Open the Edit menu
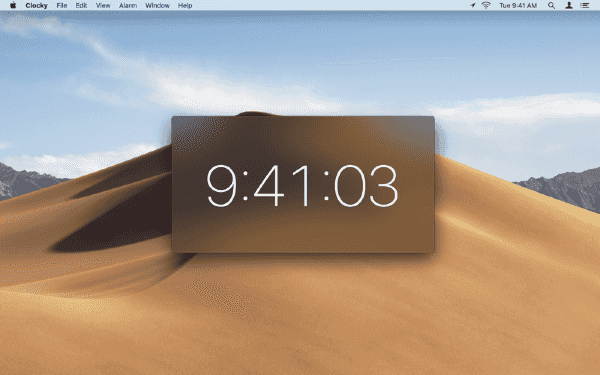This screenshot has width=600, height=375. point(81,5)
